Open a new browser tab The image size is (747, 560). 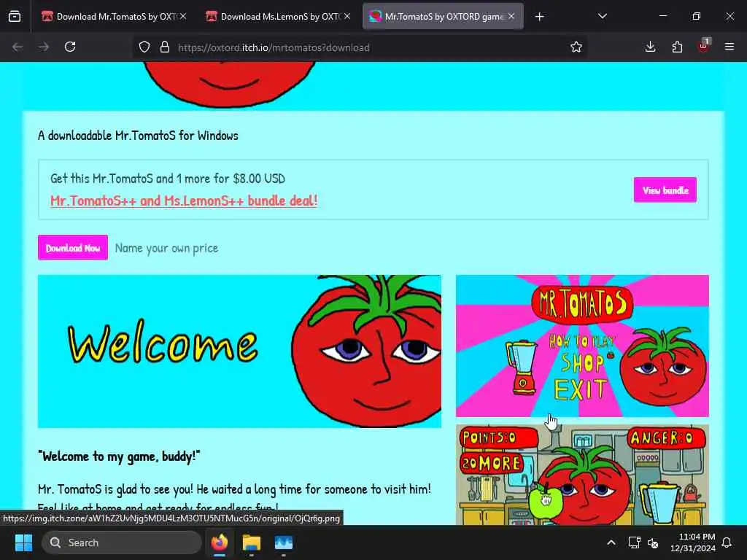pos(539,17)
